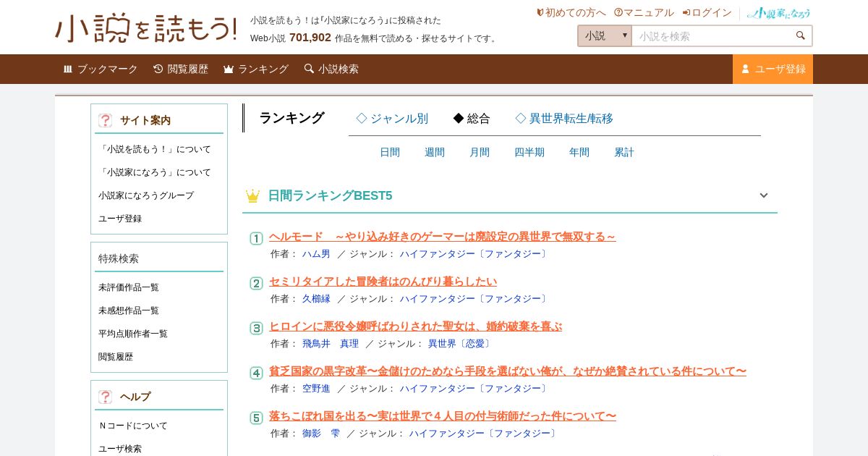This screenshot has width=868, height=456.
Task: Open Ｎコードについて under ヘルプ
Action: point(133,426)
